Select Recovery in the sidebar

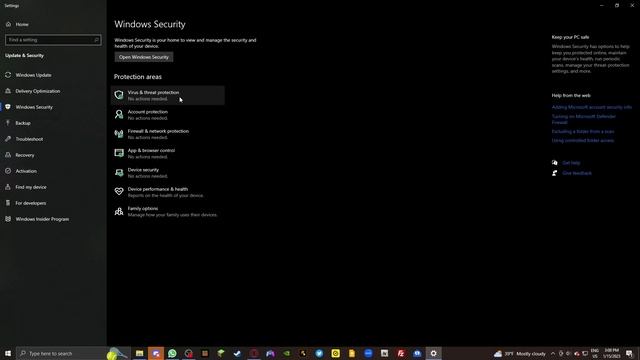point(53,155)
